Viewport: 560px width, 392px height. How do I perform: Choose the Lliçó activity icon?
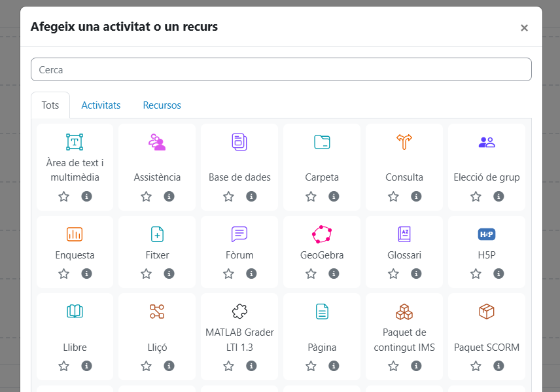point(157,312)
